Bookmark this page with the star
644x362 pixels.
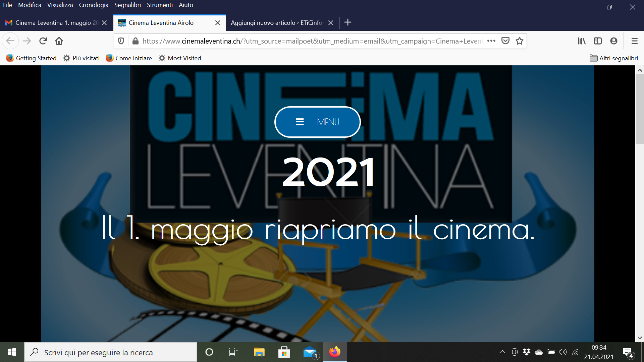click(x=520, y=41)
